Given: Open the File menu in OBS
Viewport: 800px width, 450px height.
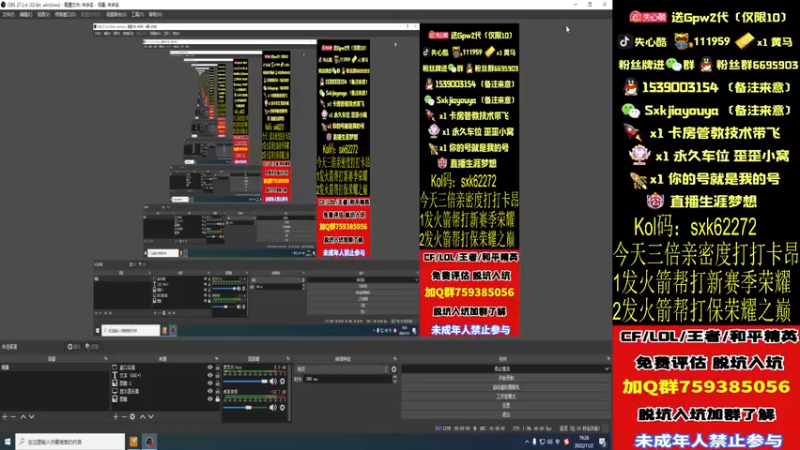Looking at the screenshot, I should (9, 14).
